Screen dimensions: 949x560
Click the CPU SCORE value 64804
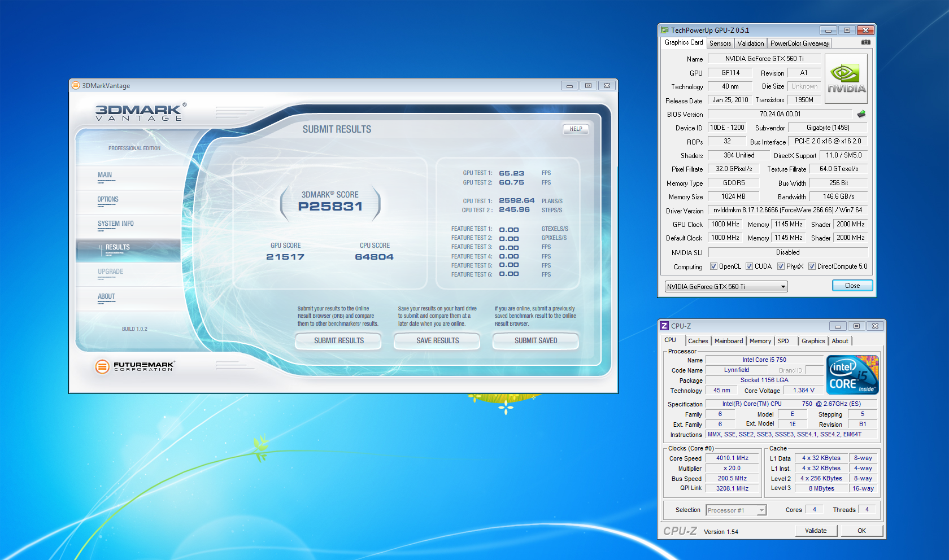click(x=375, y=257)
